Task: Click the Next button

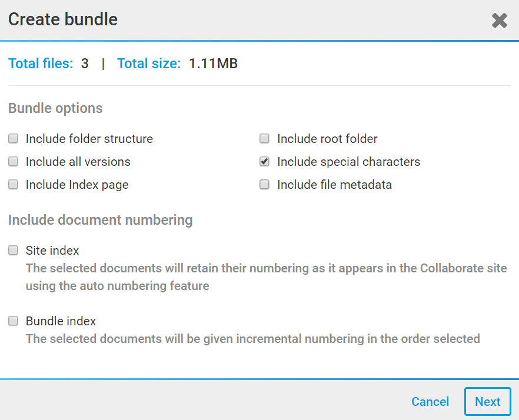Action: point(487,402)
